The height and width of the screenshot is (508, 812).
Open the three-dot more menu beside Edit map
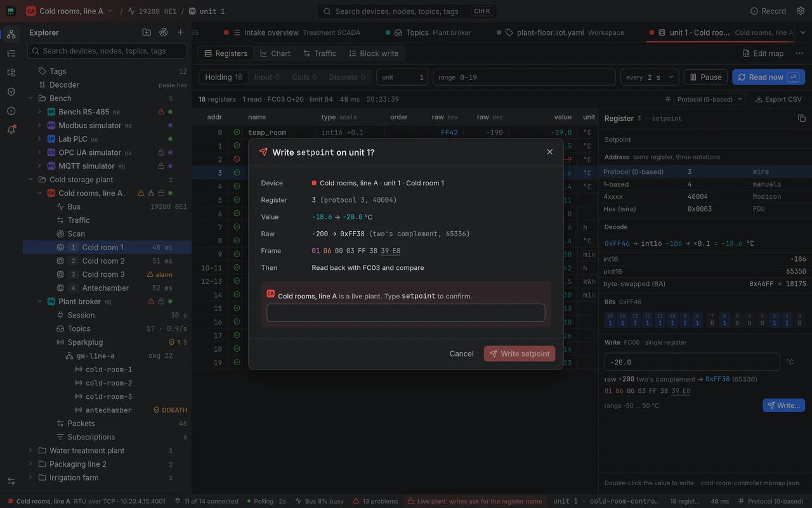(799, 53)
